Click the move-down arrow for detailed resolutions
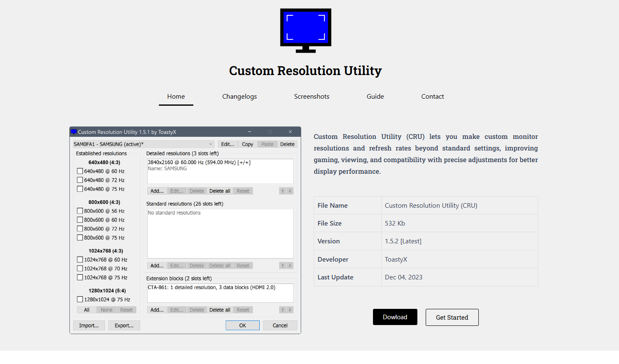619x364 pixels. pyautogui.click(x=290, y=191)
